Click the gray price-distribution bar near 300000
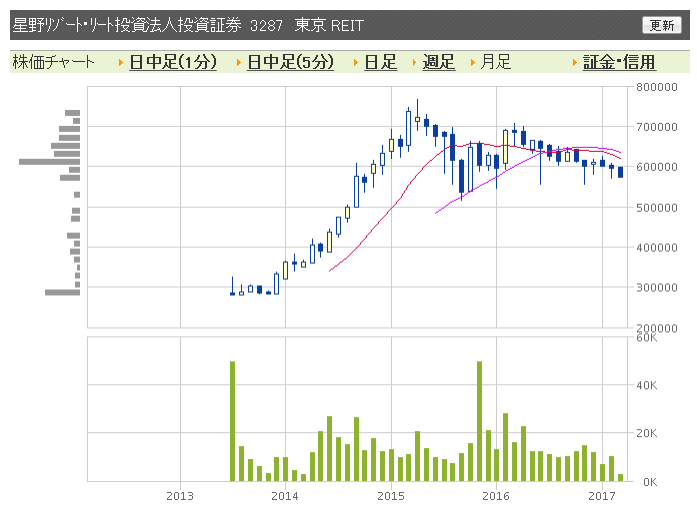This screenshot has height=526, width=697. click(62, 292)
